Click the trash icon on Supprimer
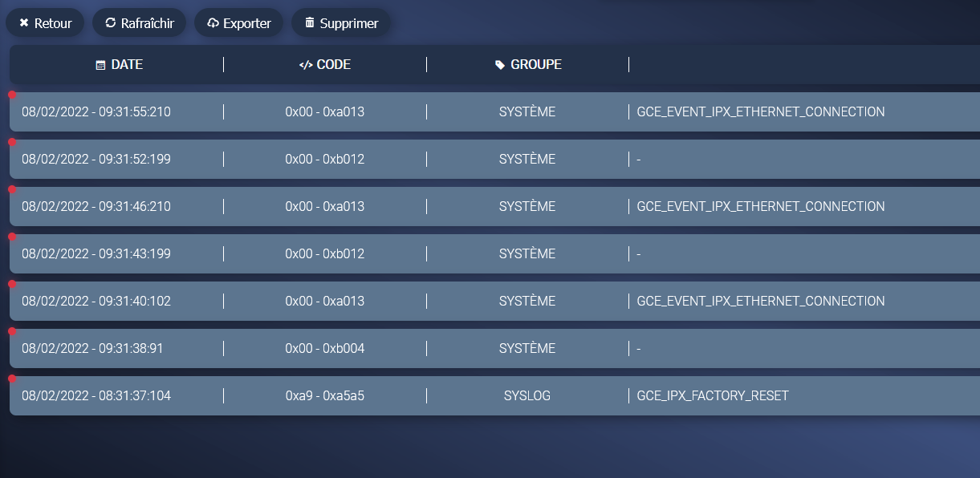 point(311,22)
